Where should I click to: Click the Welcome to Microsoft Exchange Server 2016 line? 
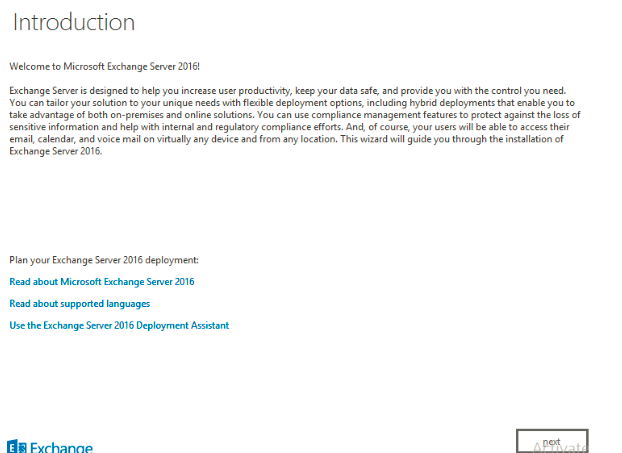[105, 66]
